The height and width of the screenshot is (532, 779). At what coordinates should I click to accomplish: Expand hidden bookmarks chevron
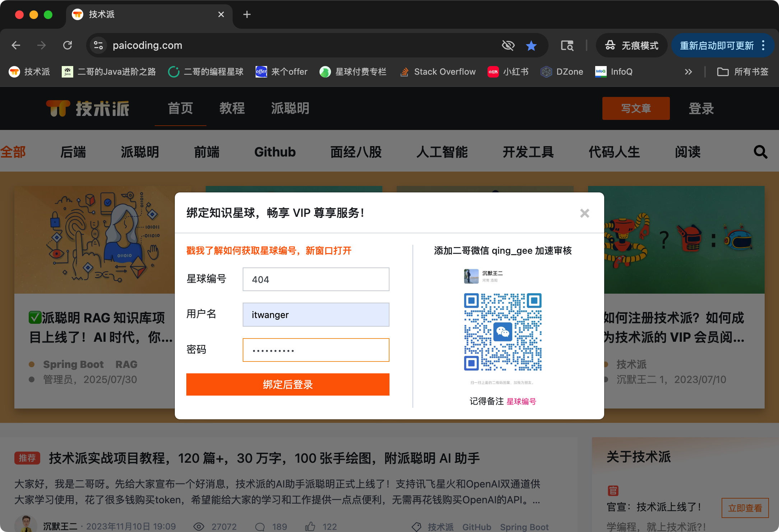coord(688,72)
